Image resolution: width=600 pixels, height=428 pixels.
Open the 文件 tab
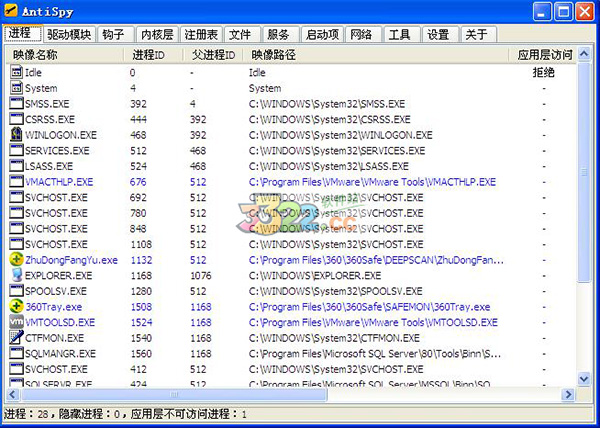[x=242, y=34]
